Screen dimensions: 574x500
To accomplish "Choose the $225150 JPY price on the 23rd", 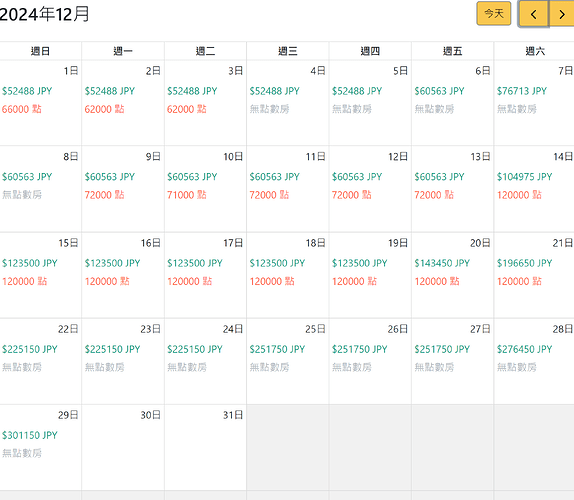I will 112,350.
